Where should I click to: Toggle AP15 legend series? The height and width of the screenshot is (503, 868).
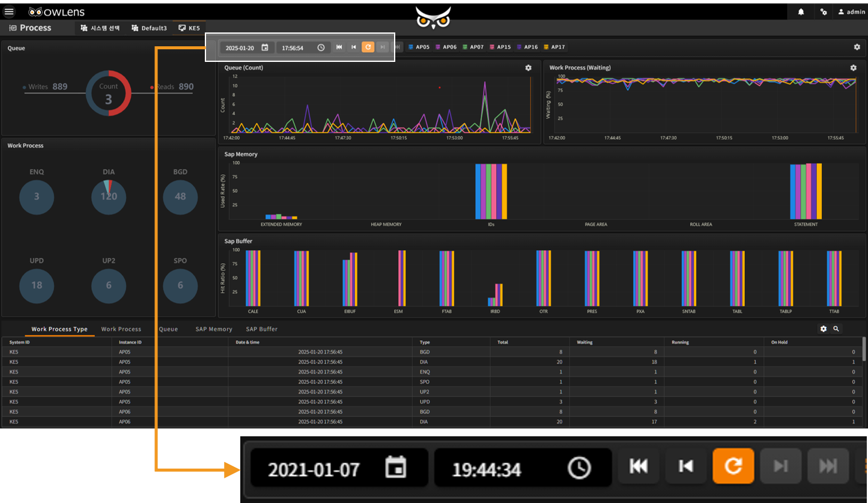[500, 47]
